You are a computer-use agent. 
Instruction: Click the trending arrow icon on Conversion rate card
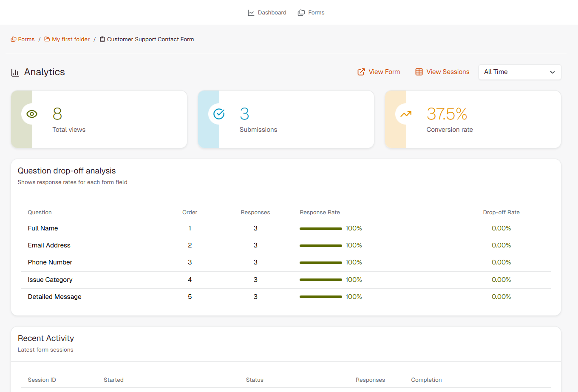click(x=405, y=114)
